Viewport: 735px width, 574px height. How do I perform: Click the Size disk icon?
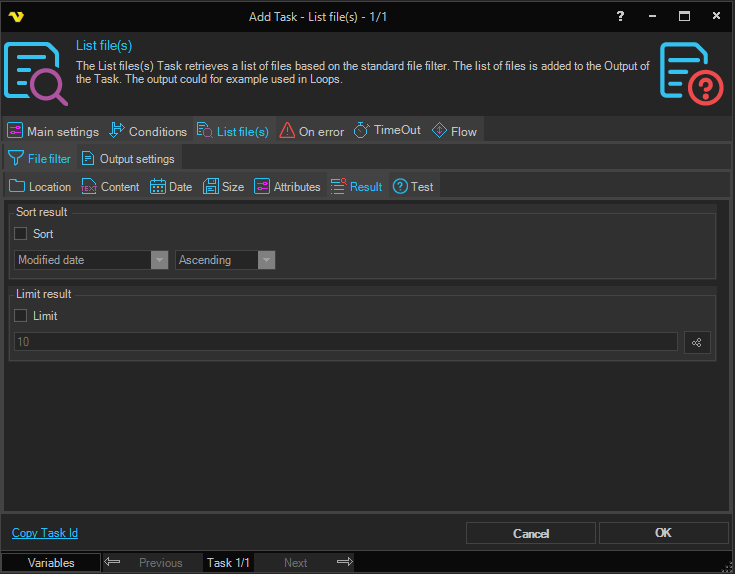210,186
